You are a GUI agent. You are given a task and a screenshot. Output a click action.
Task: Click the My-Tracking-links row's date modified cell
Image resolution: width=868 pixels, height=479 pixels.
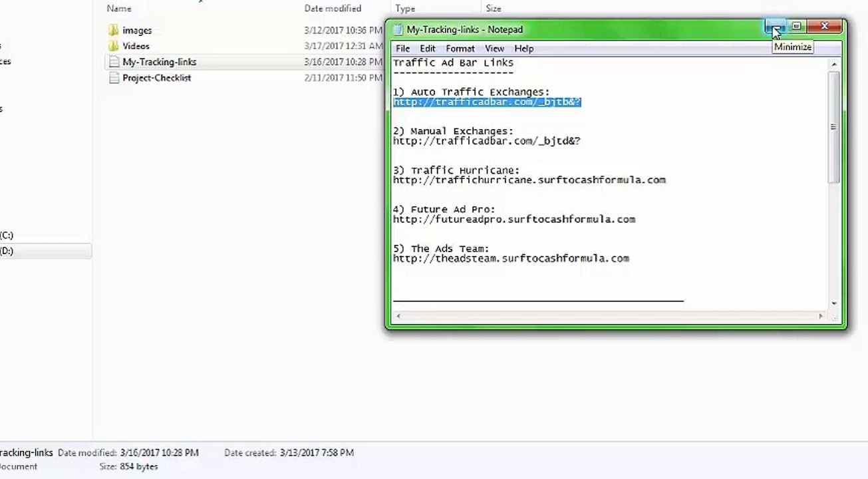(344, 62)
